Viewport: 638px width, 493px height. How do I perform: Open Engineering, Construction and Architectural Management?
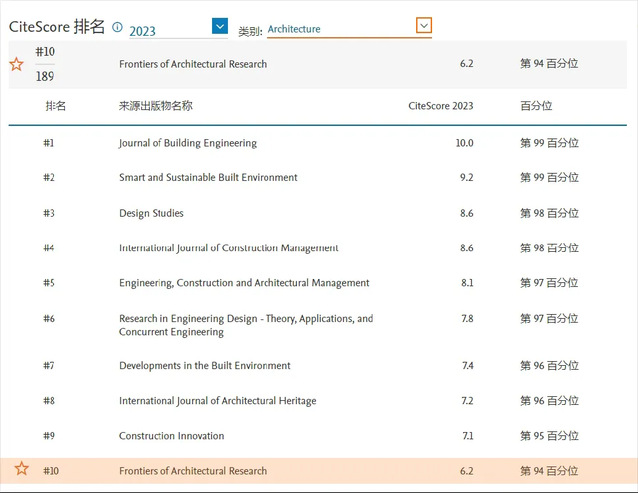(x=244, y=283)
